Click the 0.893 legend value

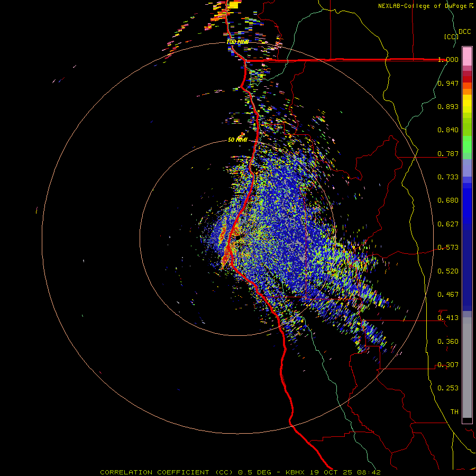(448, 106)
